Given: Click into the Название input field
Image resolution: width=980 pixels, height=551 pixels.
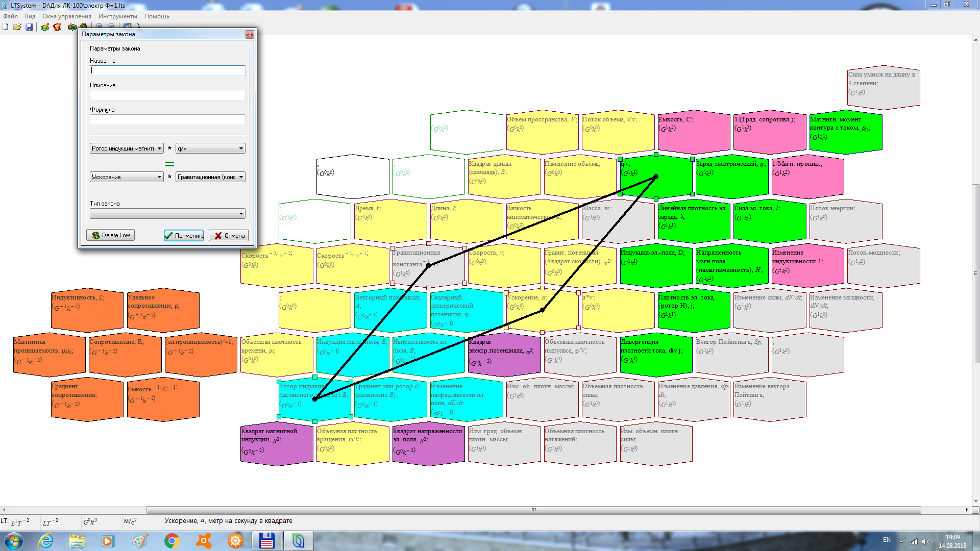Looking at the screenshot, I should point(167,70).
